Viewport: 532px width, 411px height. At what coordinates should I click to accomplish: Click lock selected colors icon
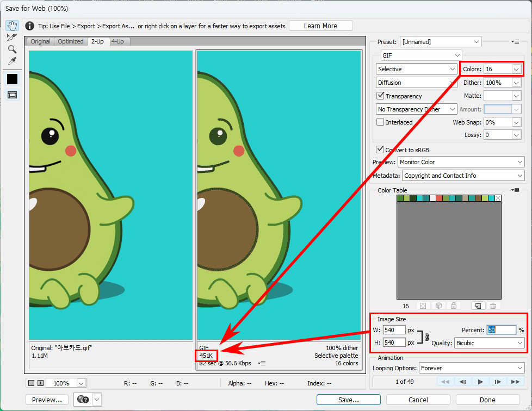(454, 306)
